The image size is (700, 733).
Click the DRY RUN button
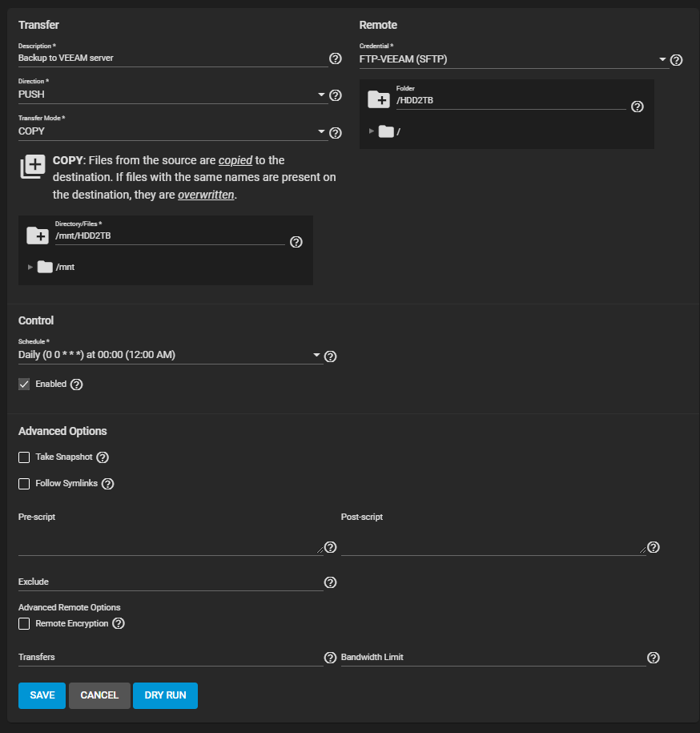pos(165,695)
